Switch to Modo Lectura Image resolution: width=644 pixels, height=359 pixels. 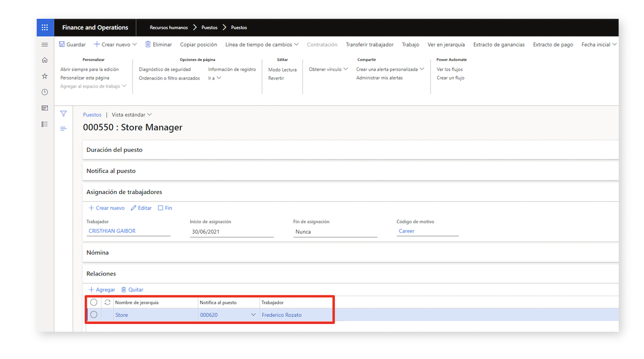(x=282, y=69)
